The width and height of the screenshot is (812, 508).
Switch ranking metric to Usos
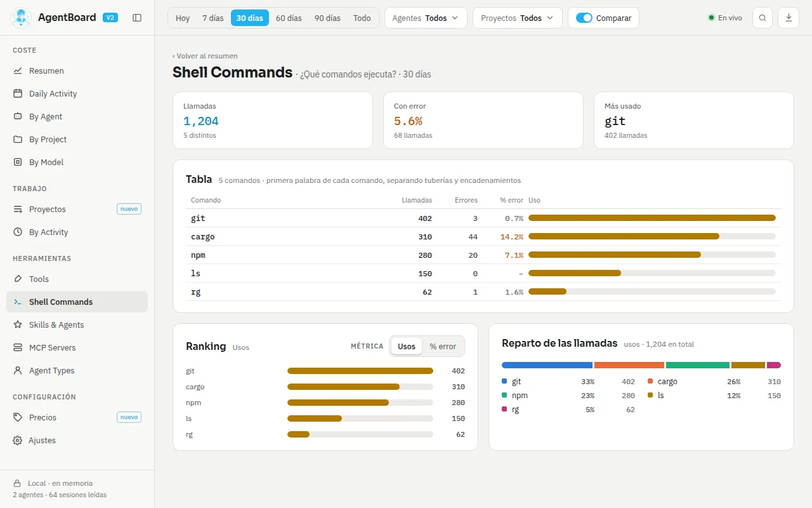pos(407,347)
